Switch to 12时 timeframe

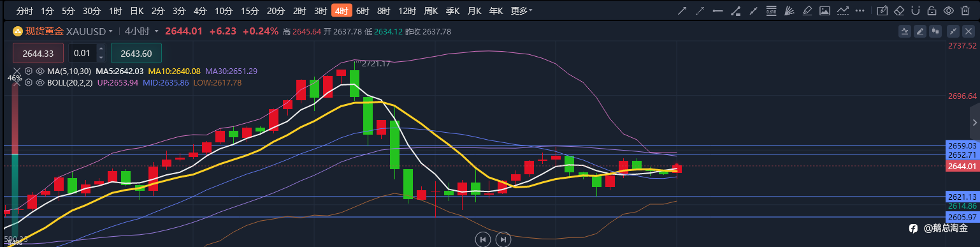tap(407, 11)
